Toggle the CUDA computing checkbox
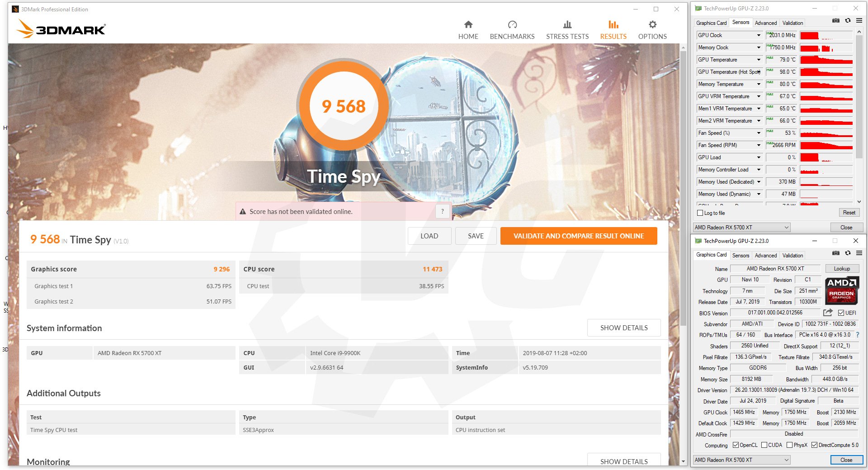The width and height of the screenshot is (868, 470). click(x=764, y=445)
